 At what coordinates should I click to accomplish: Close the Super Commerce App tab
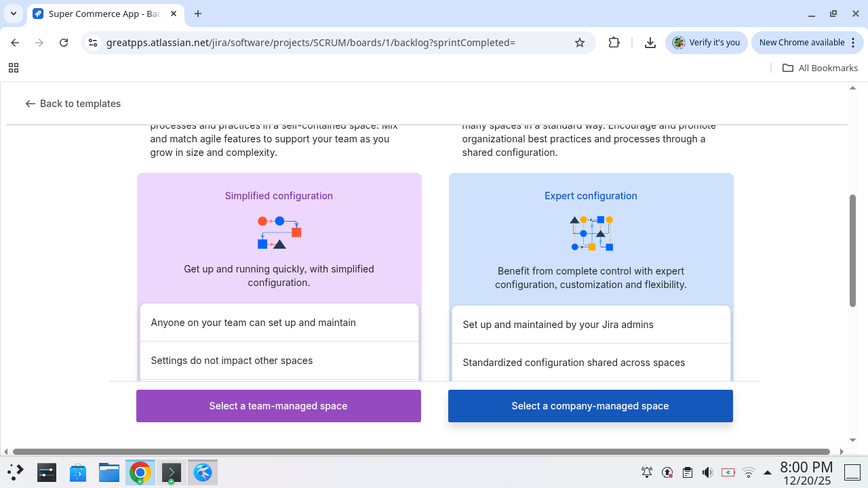(174, 14)
